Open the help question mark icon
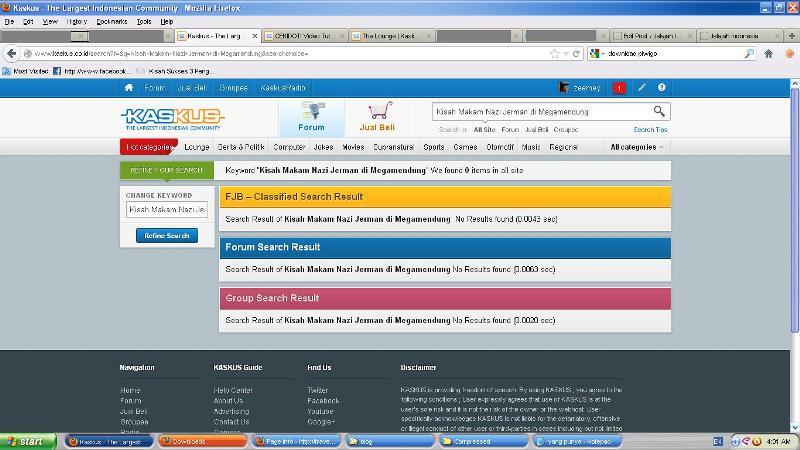800x450 pixels. tap(661, 88)
